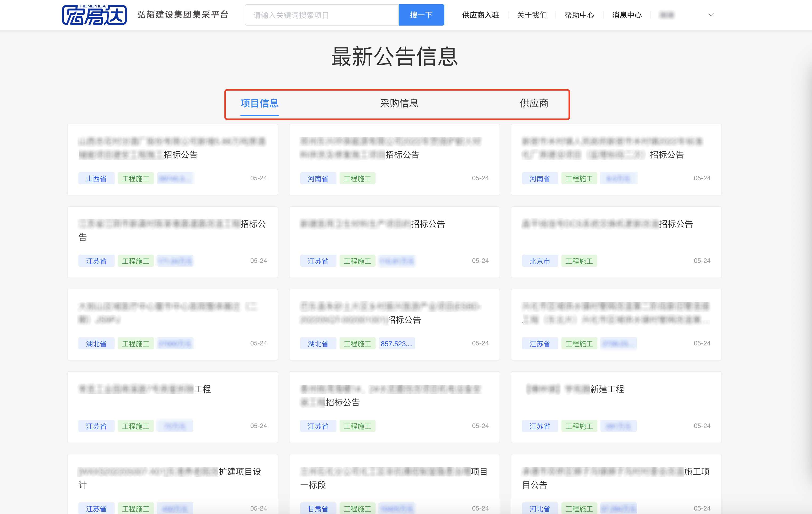
Task: Switch to the 供应商 tab
Action: click(534, 103)
